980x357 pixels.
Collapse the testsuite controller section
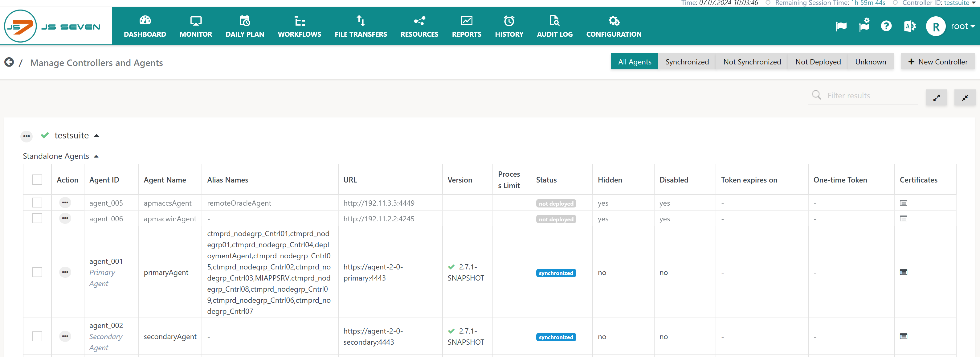pos(97,136)
